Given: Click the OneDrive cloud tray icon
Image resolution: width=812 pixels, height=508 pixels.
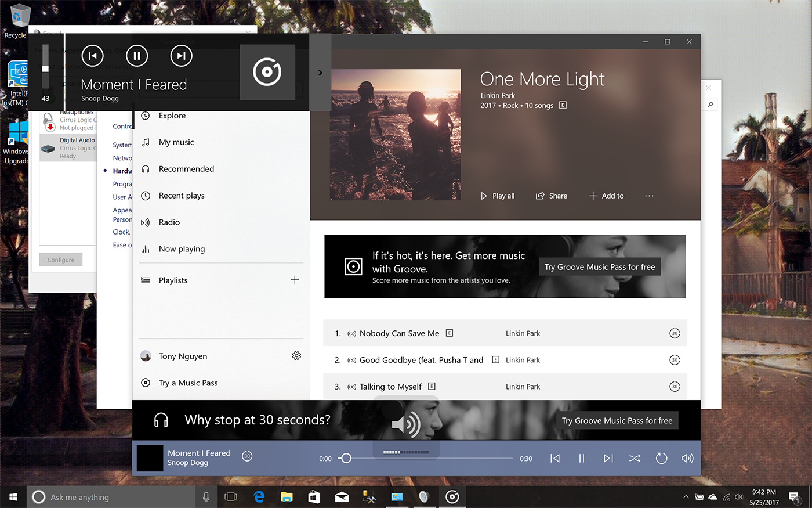Looking at the screenshot, I should tap(713, 497).
